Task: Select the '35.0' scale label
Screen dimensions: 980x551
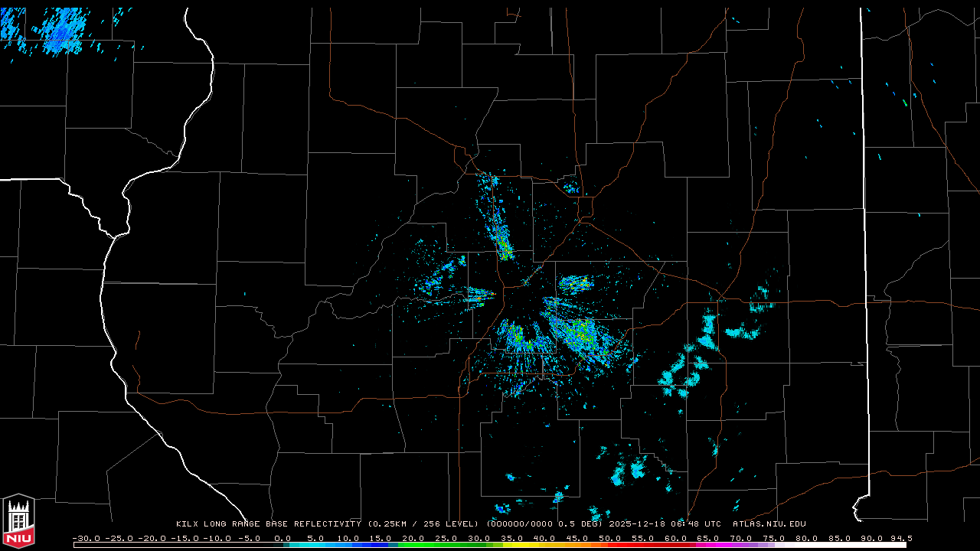Action: point(511,538)
